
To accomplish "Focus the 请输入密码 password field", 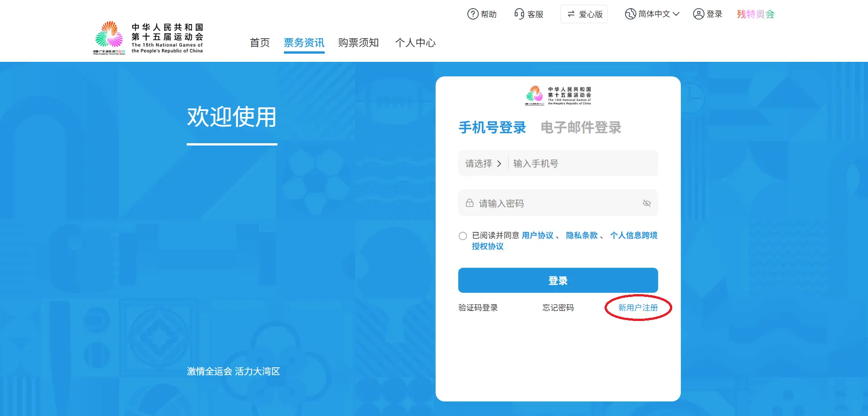I will [558, 203].
